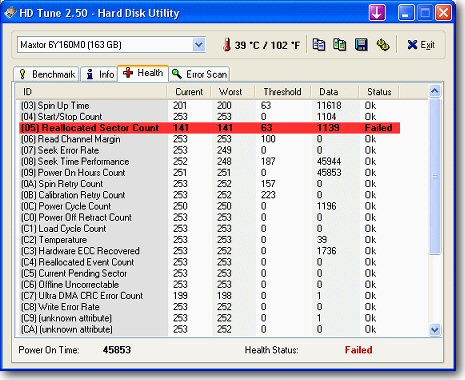The width and height of the screenshot is (465, 380).
Task: Click the HD Tune title bar app icon
Action: pos(10,13)
